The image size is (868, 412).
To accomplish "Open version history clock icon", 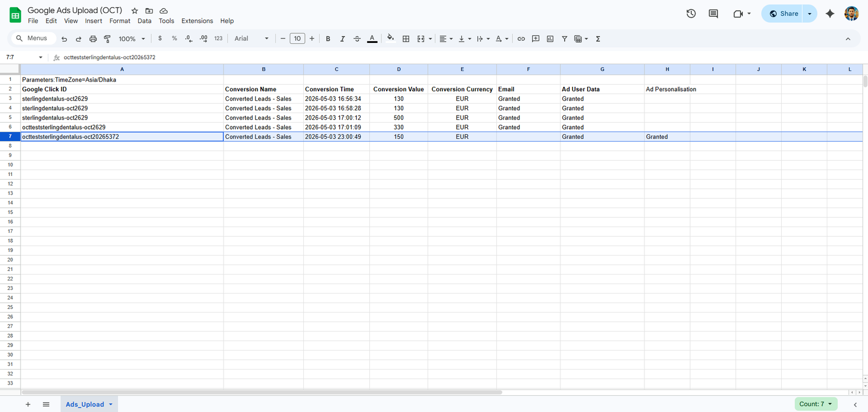I will tap(691, 14).
